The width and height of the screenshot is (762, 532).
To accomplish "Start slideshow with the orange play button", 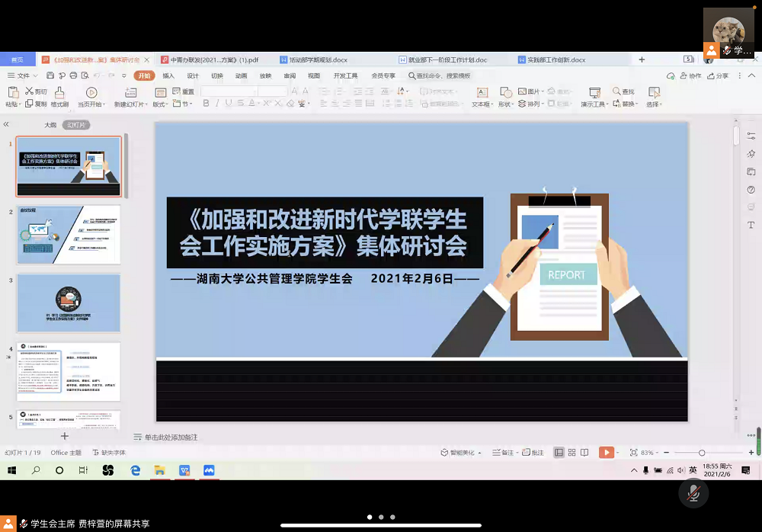I will tap(606, 453).
